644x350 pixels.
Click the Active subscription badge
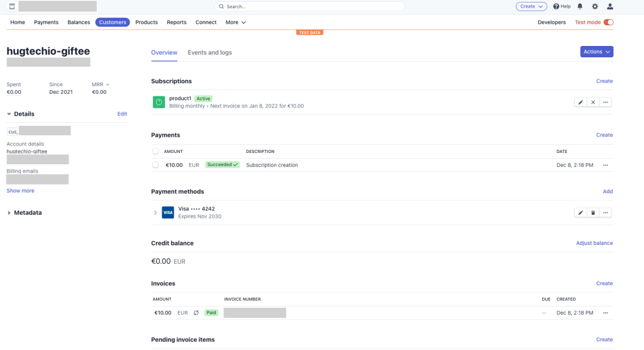[x=203, y=98]
